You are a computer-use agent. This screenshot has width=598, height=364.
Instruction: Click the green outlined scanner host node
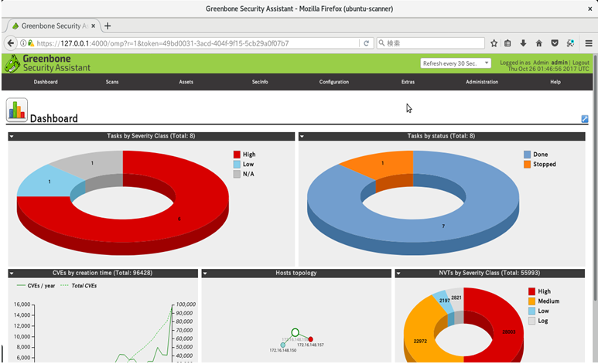[x=296, y=332]
